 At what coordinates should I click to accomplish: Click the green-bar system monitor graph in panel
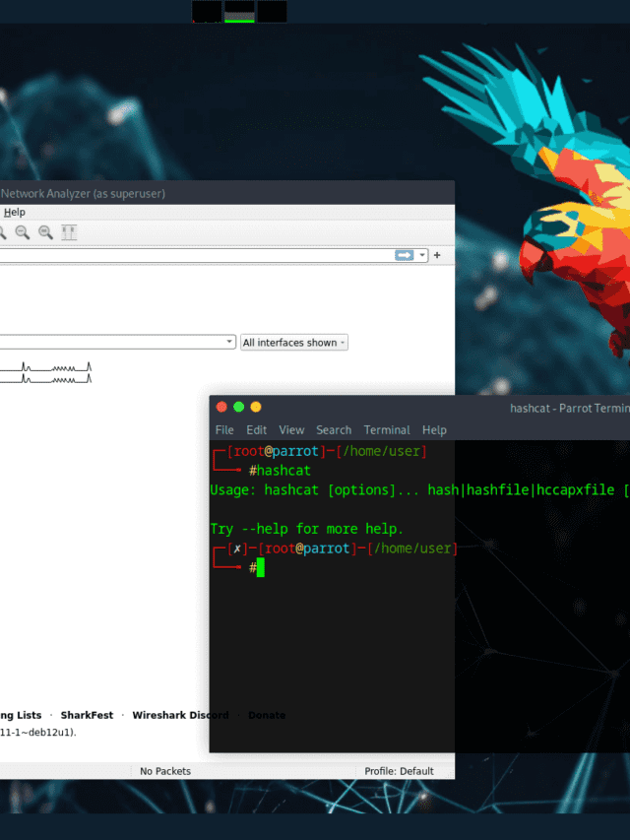pos(239,11)
